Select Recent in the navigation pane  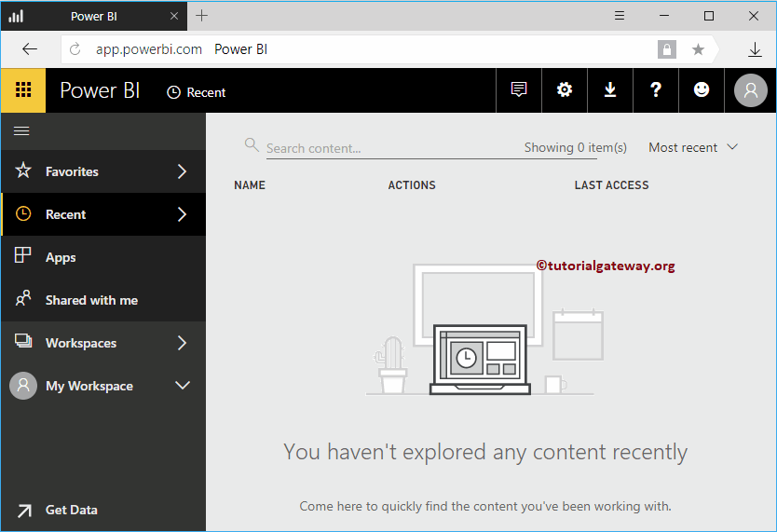(x=103, y=214)
